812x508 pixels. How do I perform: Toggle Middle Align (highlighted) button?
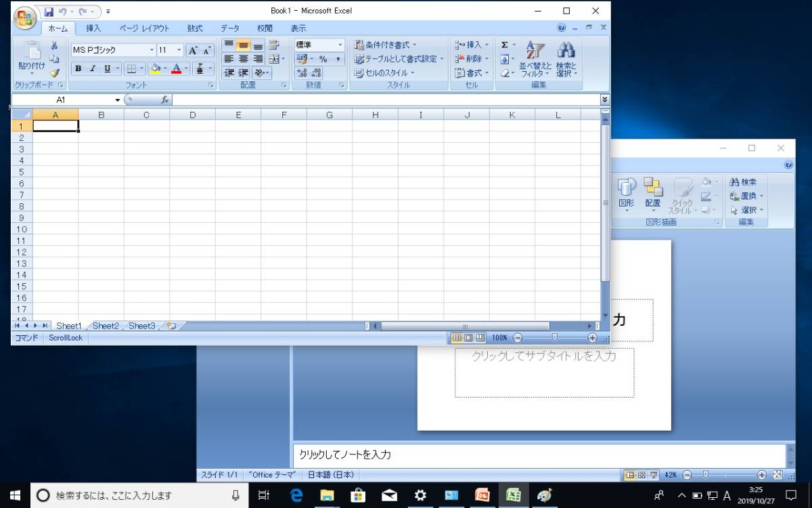click(x=243, y=45)
